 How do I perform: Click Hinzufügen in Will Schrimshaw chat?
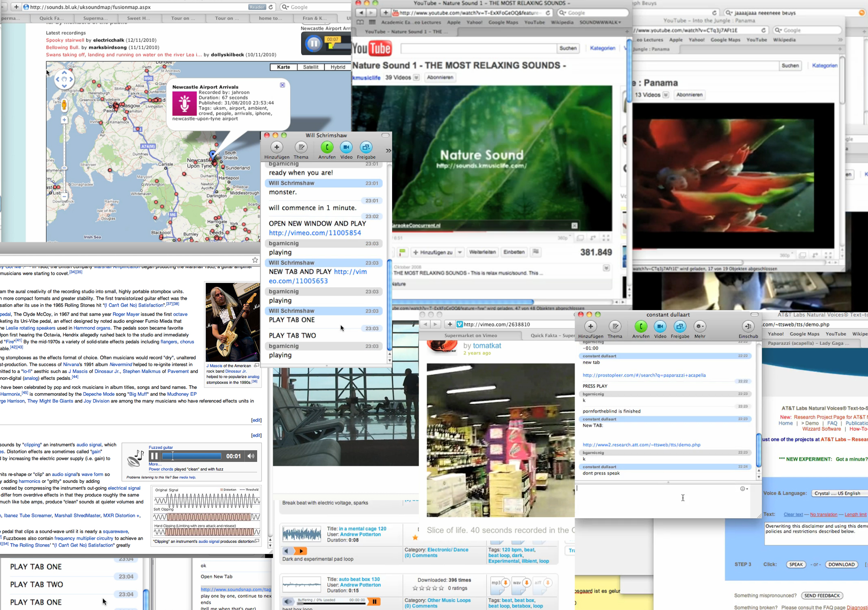277,150
